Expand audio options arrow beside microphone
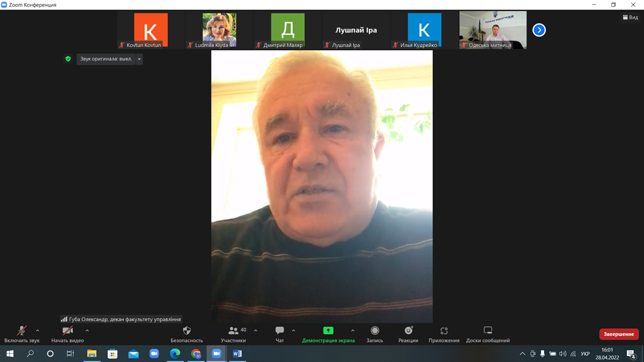This screenshot has width=644, height=362. pyautogui.click(x=38, y=331)
